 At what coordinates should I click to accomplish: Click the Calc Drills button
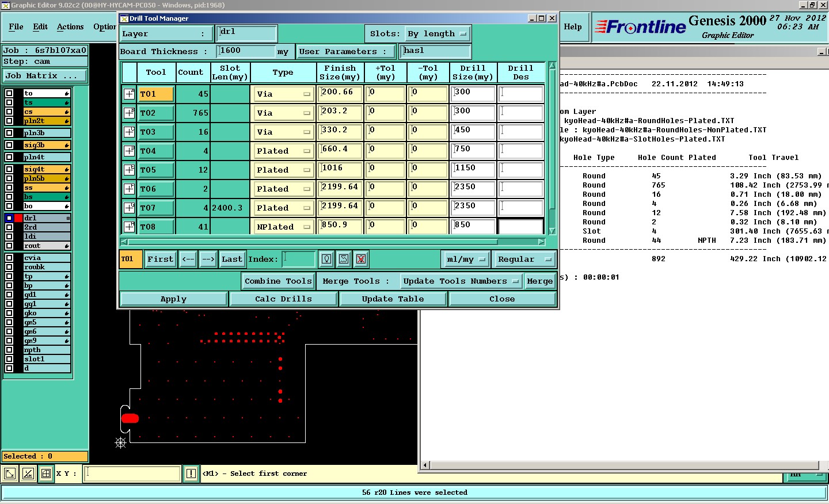click(x=283, y=299)
